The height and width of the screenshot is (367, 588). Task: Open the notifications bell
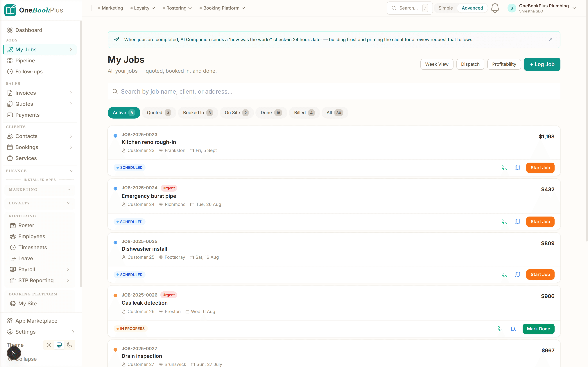[495, 8]
